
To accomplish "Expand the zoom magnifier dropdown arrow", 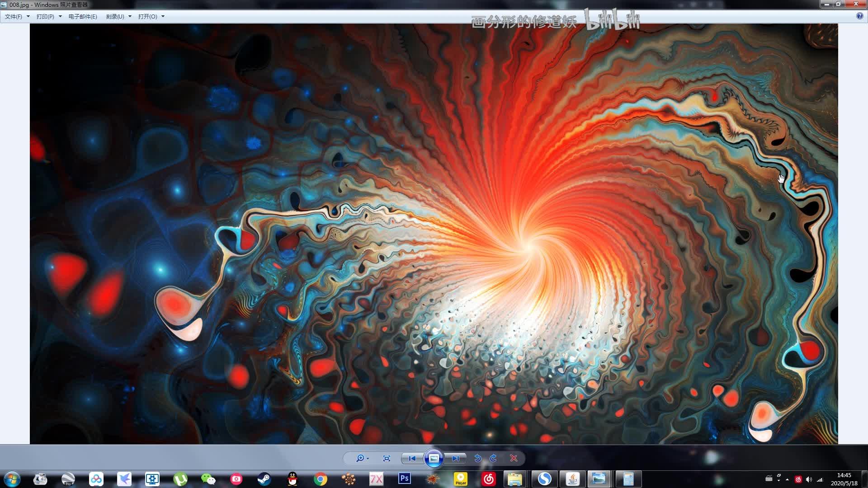I will (x=368, y=459).
